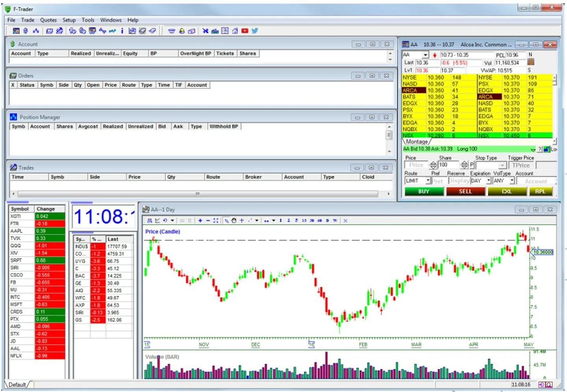
Task: Open the Stop Type dropdown
Action: tap(502, 165)
